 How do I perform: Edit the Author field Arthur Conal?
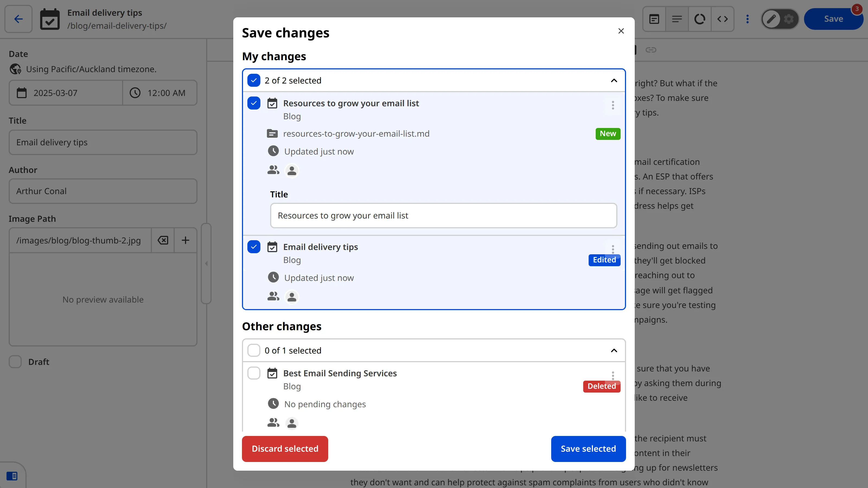pos(103,191)
